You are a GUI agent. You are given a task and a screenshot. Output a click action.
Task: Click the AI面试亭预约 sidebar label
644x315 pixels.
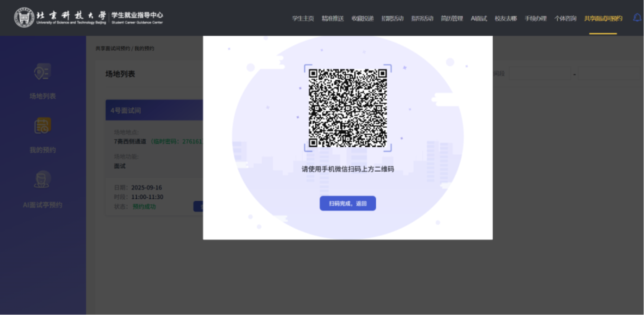pos(42,205)
